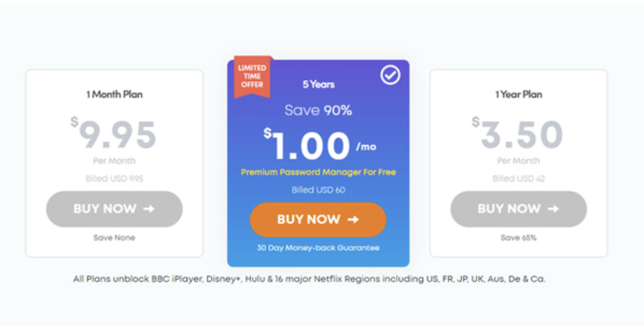
Task: Click the Save 65% label
Action: pyautogui.click(x=518, y=238)
